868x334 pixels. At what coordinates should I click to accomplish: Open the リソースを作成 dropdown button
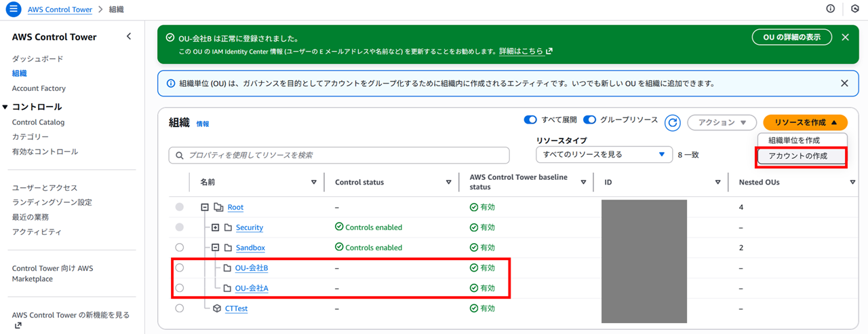806,123
